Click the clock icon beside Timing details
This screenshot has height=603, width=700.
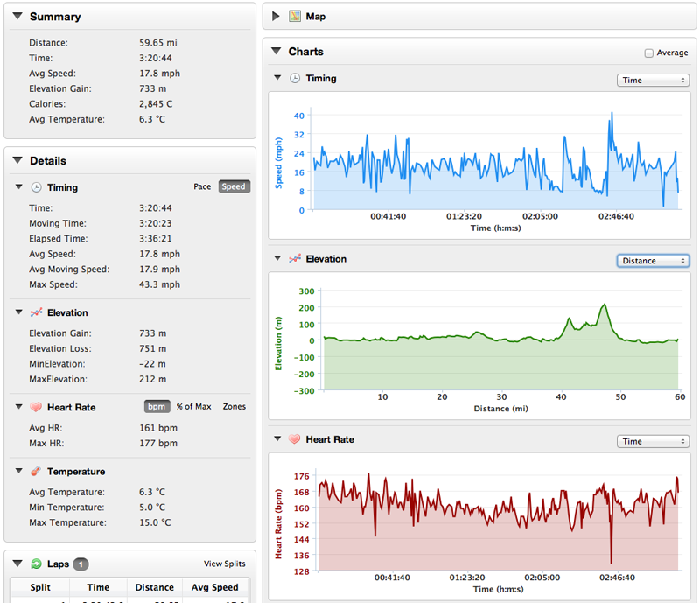36,187
